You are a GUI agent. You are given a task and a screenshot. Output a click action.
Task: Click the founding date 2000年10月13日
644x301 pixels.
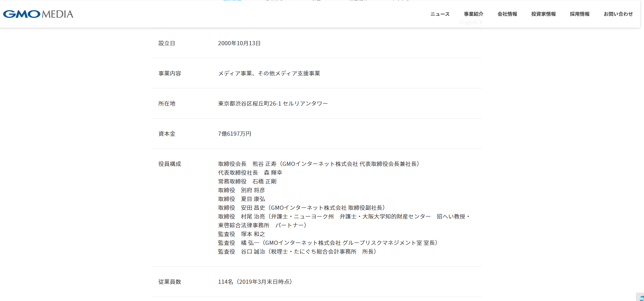click(x=239, y=43)
